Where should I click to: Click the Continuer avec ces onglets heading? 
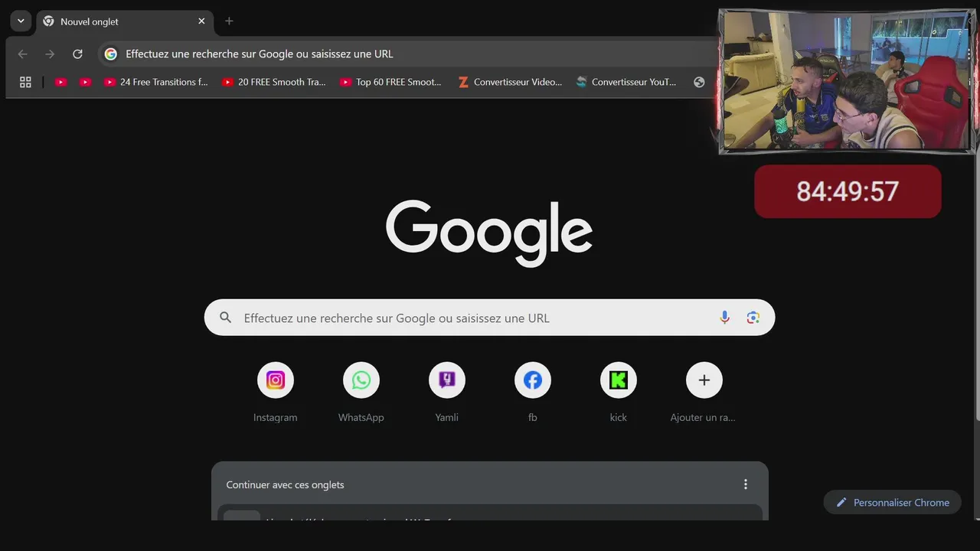(x=285, y=484)
